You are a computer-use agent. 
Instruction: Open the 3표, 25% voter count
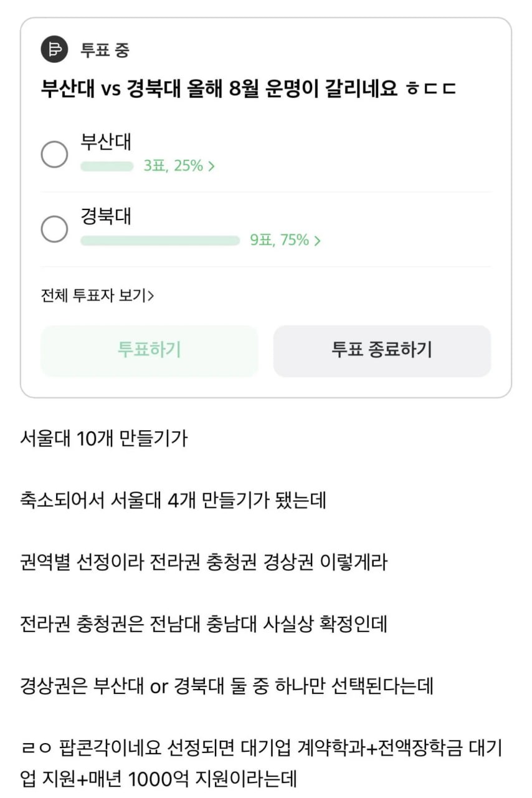click(x=173, y=166)
